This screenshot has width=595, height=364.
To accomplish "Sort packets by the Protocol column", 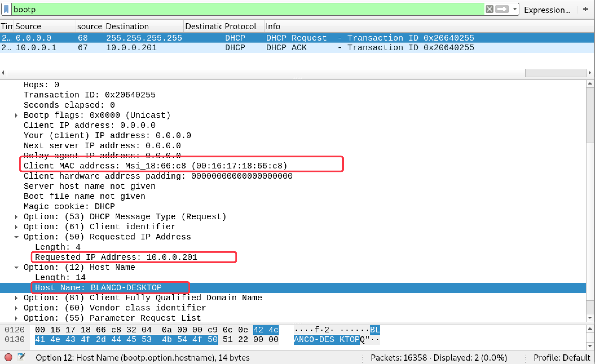I will [x=240, y=26].
